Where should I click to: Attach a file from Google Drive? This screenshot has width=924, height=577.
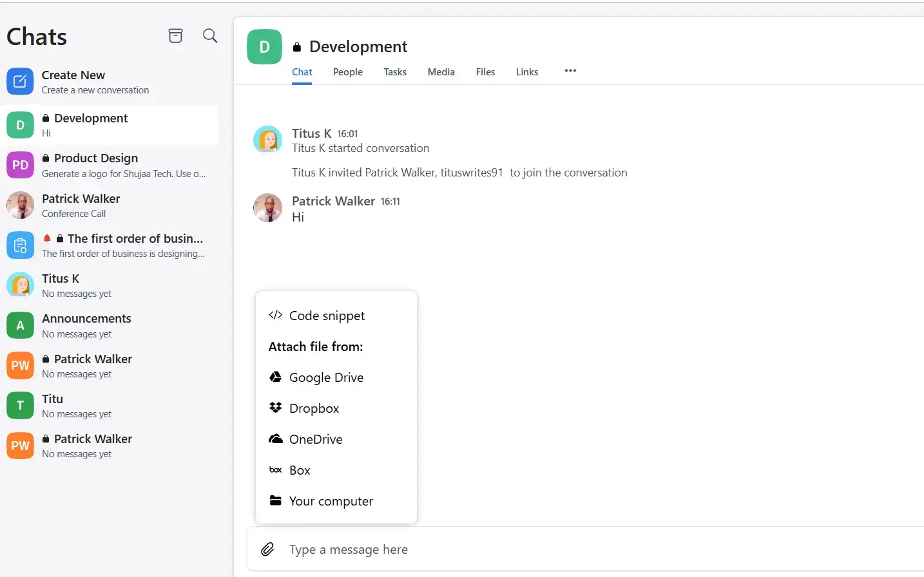click(326, 377)
